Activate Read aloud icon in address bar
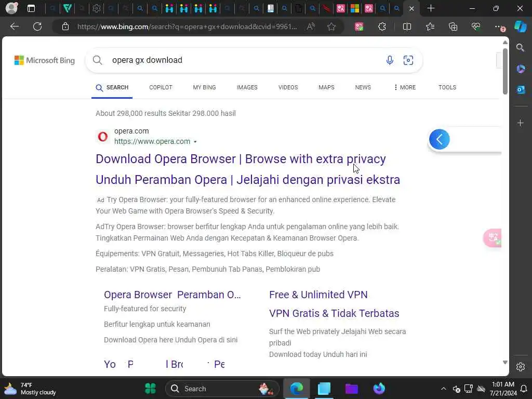Viewport: 532px width, 399px height. tap(311, 26)
